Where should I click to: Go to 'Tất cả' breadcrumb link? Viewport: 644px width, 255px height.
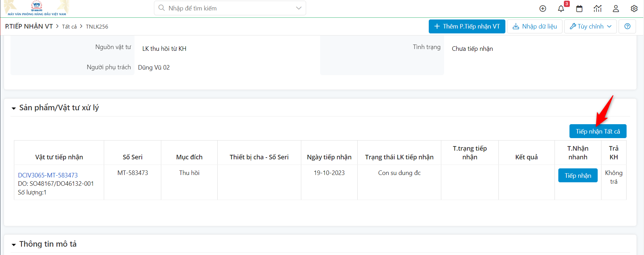(69, 26)
